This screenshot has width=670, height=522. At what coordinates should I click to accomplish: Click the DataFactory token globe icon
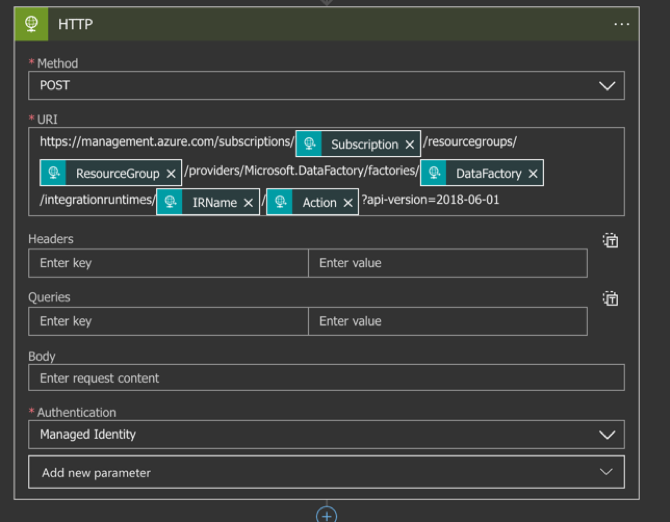click(x=434, y=173)
